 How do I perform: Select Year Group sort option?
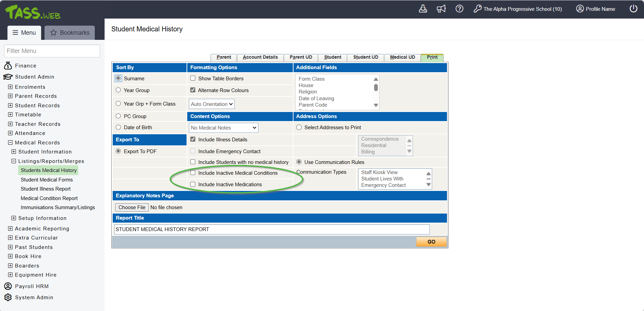[118, 90]
